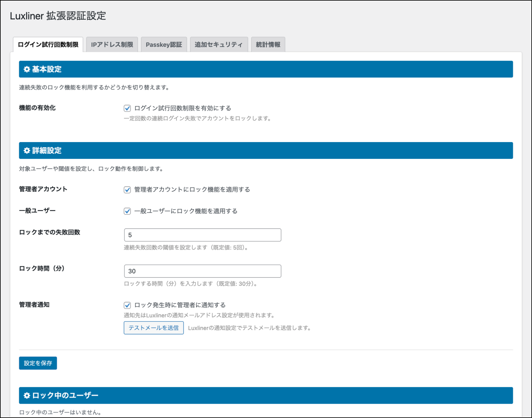Viewport: 532px width, 418px height.
Task: Switch to the IPアドレス制限 tab
Action: (x=112, y=45)
